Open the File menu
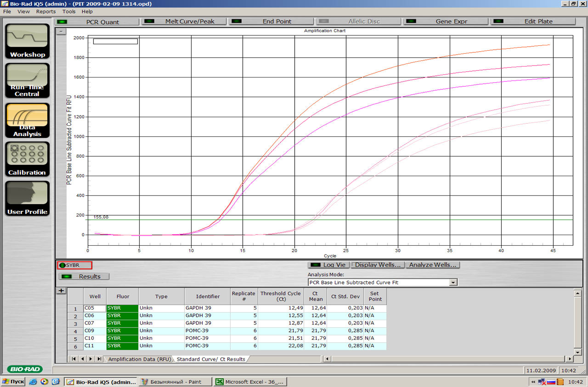Screen dimensions: 588x387 tap(7, 11)
